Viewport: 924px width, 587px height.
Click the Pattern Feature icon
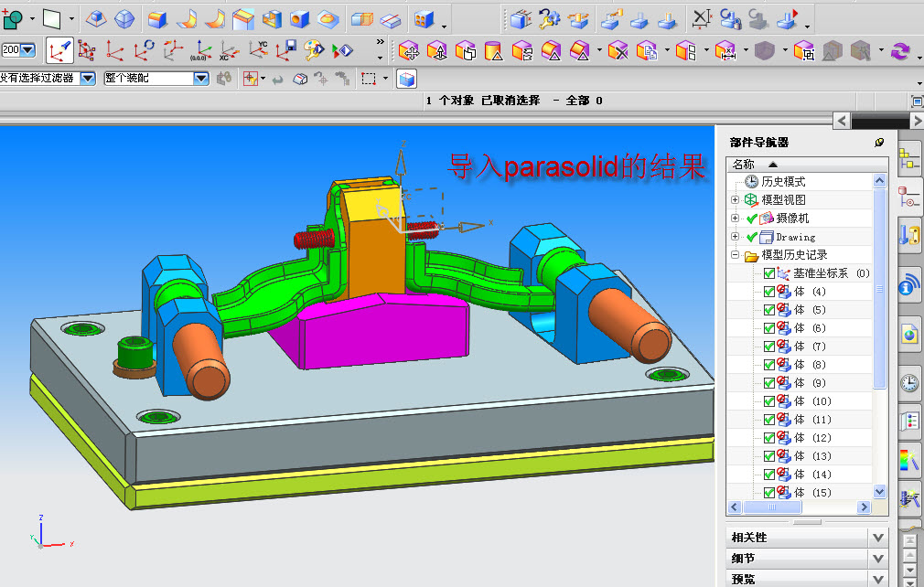coord(424,19)
